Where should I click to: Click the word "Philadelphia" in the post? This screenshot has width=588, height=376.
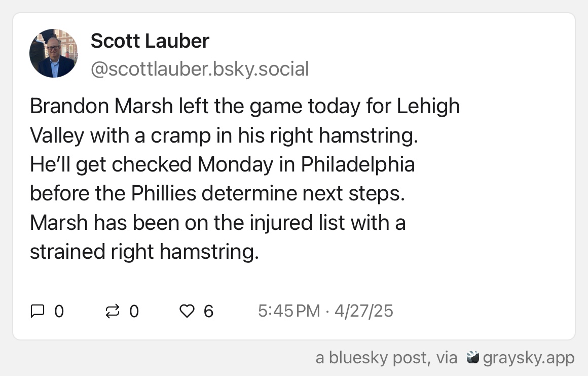[358, 165]
